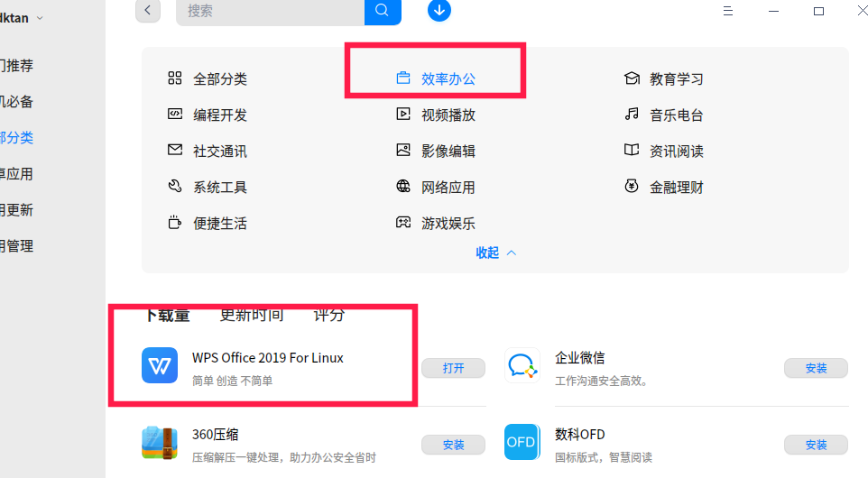Select 影像编辑 category
The image size is (868, 478).
pos(448,151)
